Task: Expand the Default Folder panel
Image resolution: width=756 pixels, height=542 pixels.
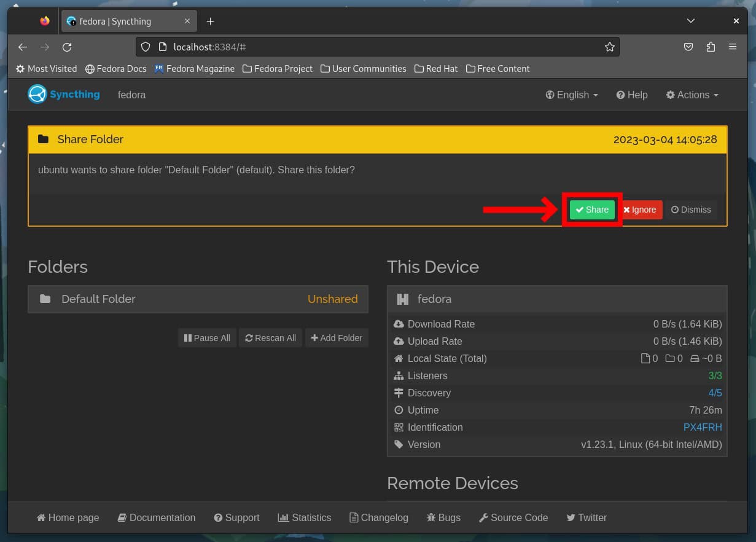Action: pos(197,299)
